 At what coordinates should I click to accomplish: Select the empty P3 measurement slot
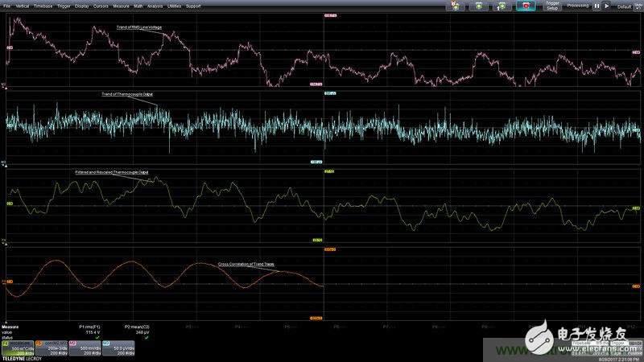(190, 327)
